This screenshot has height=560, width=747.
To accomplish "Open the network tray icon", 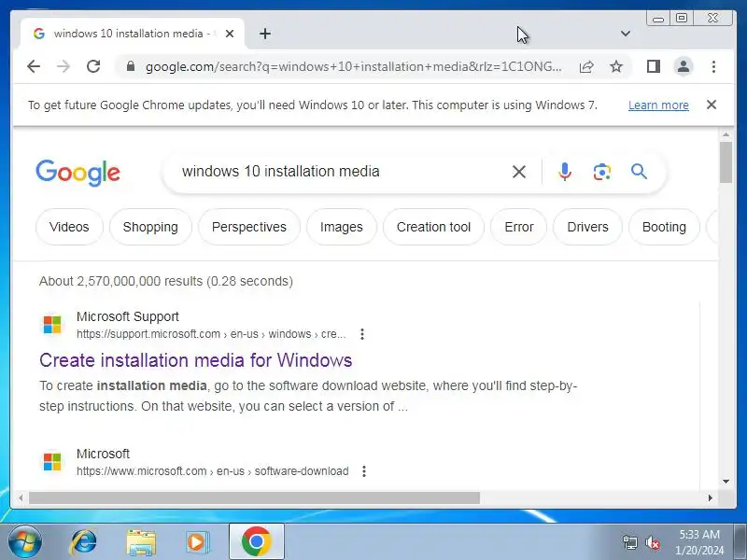I will [x=629, y=542].
